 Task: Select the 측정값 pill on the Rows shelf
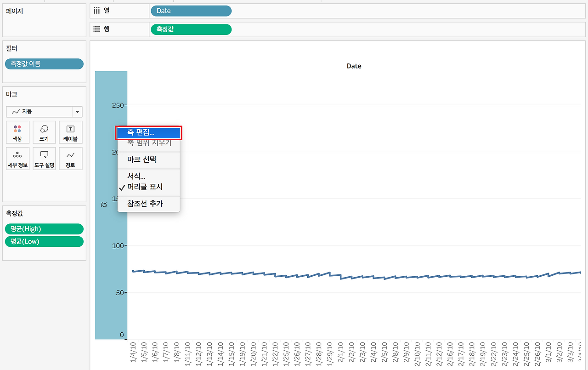point(191,29)
